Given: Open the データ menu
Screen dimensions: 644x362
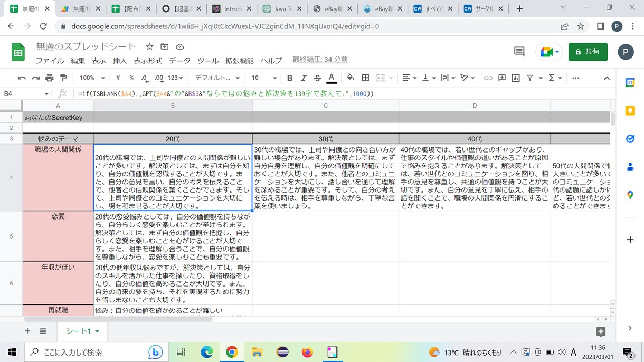Looking at the screenshot, I should 179,60.
